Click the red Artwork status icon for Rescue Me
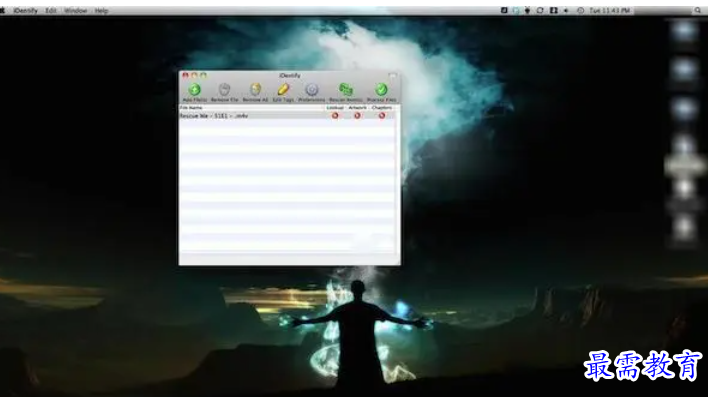The width and height of the screenshot is (708, 397). 357,116
